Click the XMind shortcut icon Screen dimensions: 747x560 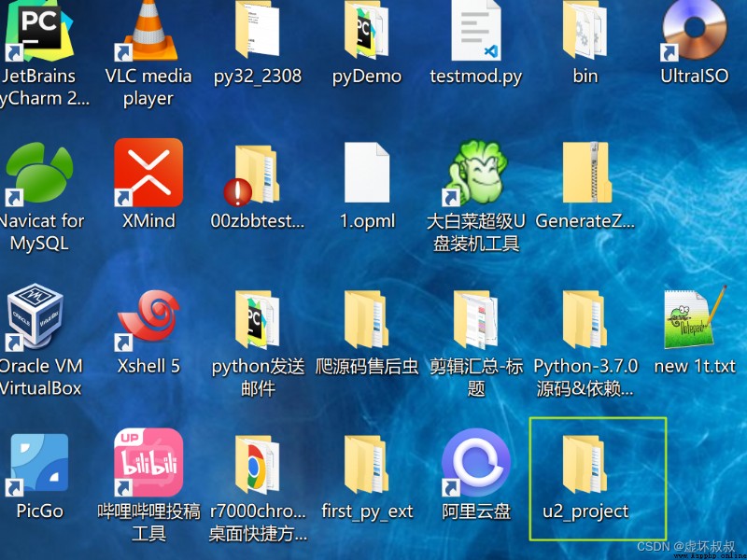(x=148, y=173)
